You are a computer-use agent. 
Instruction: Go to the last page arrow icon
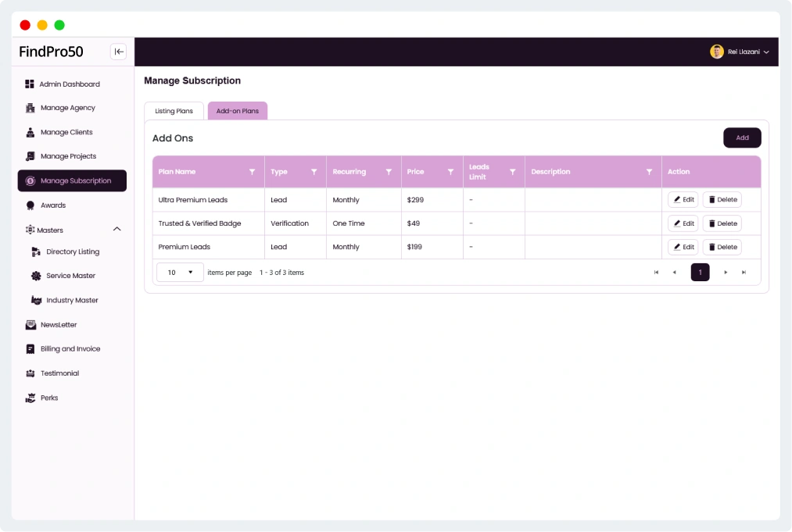pos(744,273)
